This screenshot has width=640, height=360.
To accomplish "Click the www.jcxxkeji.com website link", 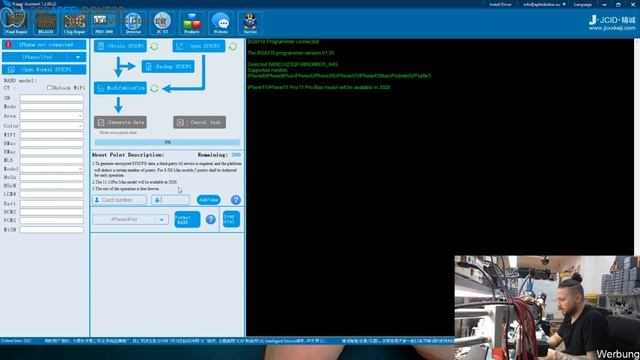I will (612, 28).
